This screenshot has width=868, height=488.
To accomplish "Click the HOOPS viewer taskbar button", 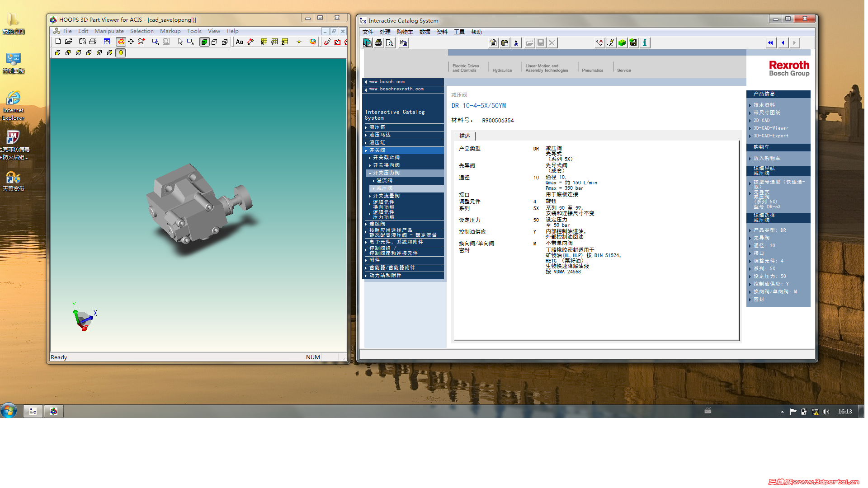I will click(x=54, y=411).
